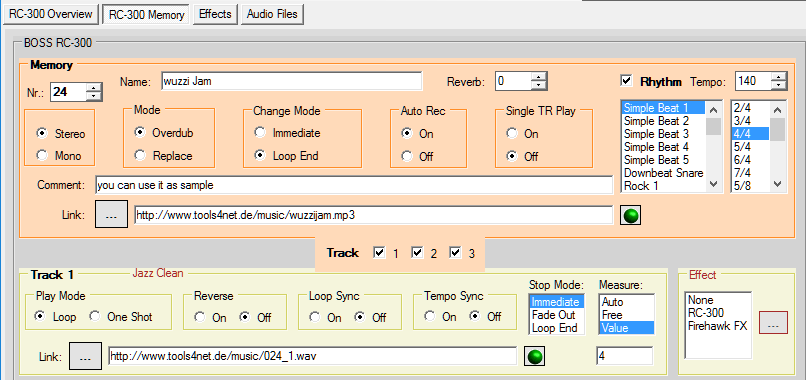Select Firehawk FX in Effect list
The width and height of the screenshot is (806, 380).
719,325
